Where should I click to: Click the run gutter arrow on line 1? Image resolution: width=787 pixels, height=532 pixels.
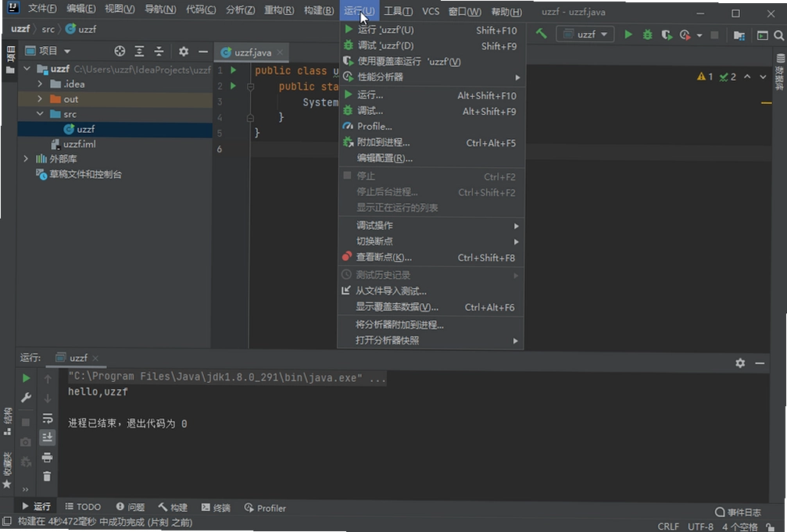click(234, 70)
